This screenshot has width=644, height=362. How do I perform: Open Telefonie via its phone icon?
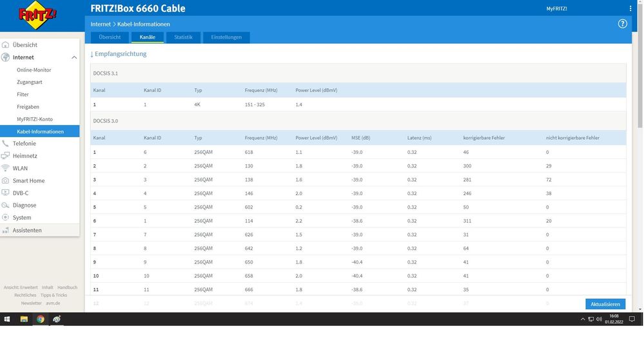click(x=6, y=144)
